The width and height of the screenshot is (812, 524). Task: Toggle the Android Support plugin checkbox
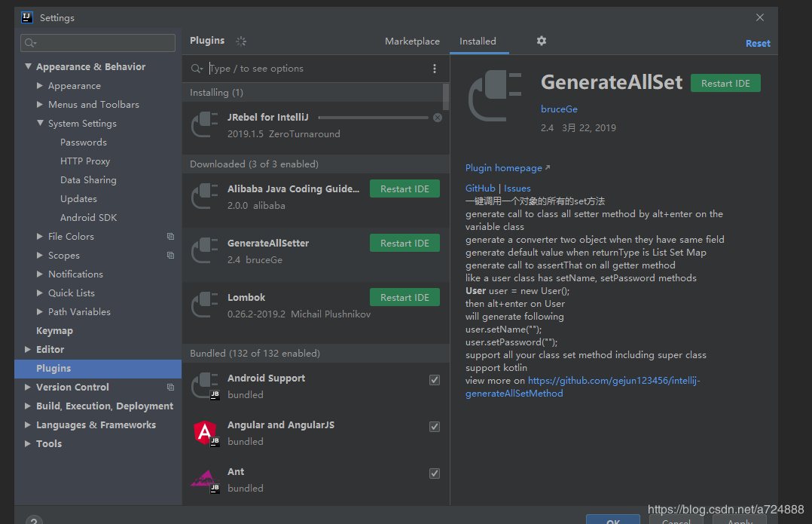(435, 380)
